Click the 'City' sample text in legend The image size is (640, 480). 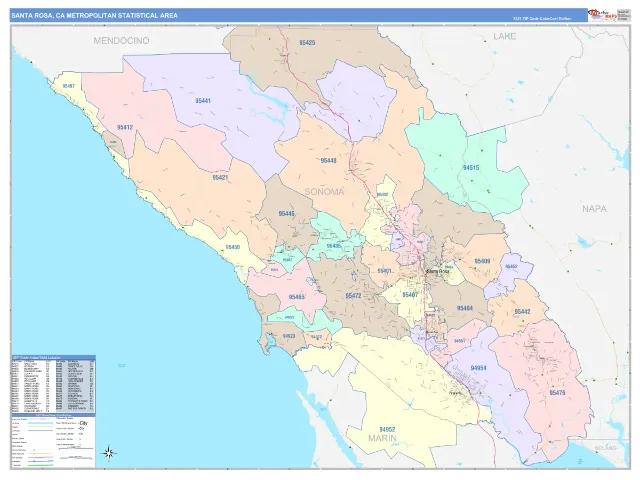pos(84,423)
